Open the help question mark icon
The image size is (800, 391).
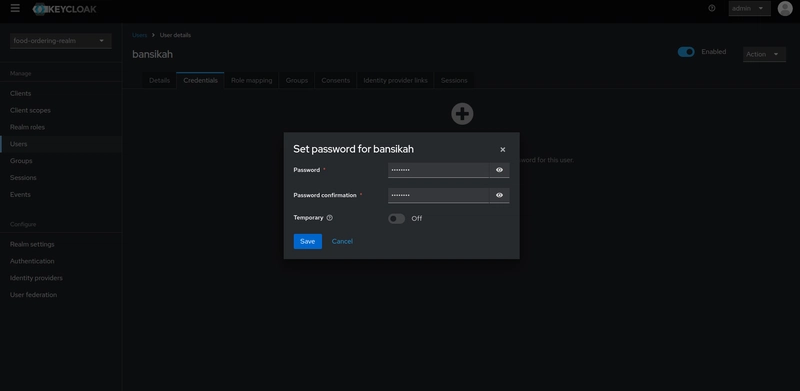point(712,8)
